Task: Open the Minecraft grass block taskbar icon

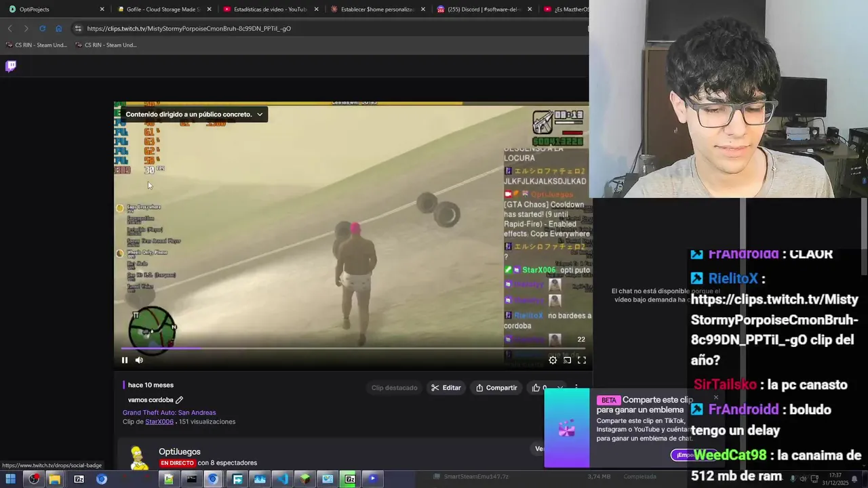Action: click(305, 479)
